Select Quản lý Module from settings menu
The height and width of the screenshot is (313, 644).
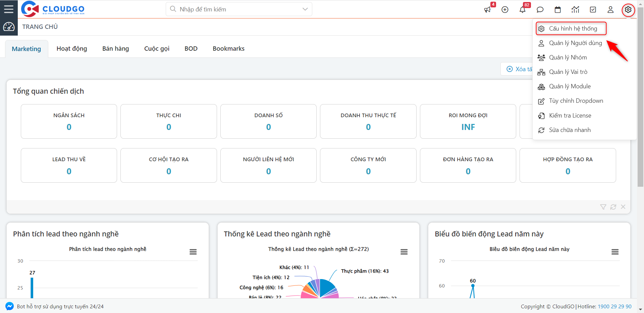point(570,86)
